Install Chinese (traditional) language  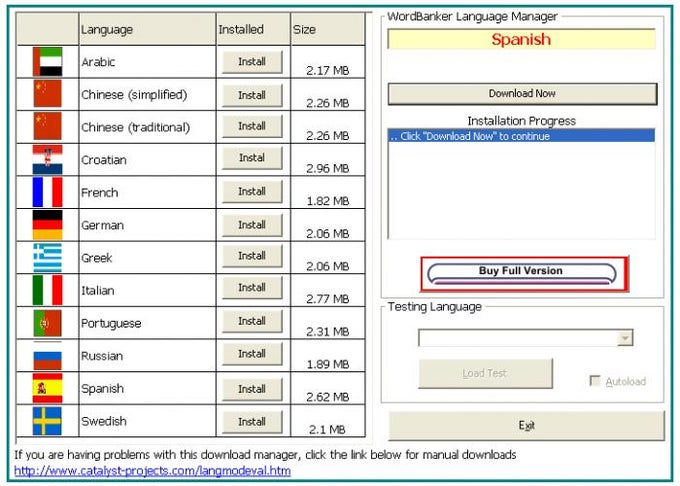(x=252, y=126)
